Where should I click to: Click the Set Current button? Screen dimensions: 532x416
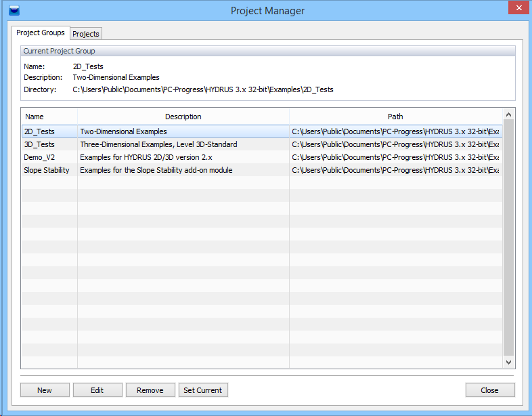(203, 390)
